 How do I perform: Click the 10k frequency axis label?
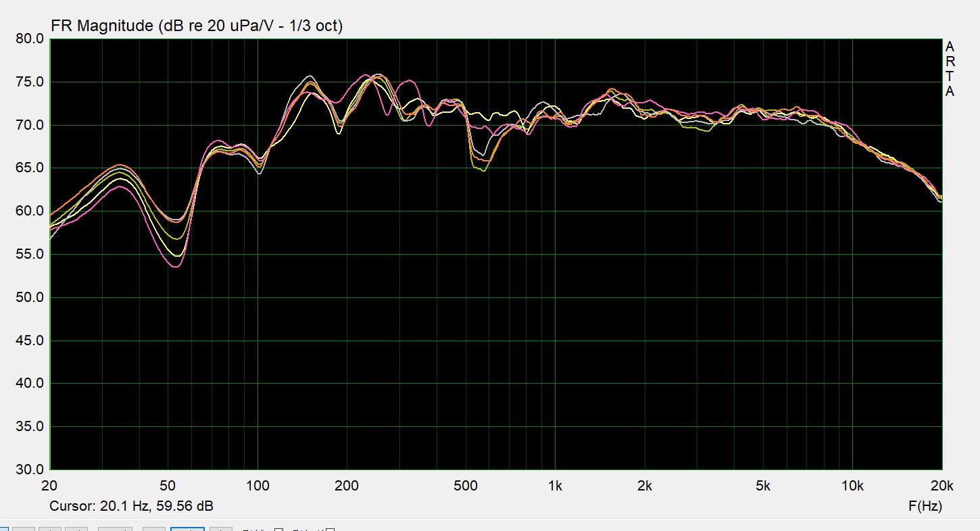click(852, 486)
